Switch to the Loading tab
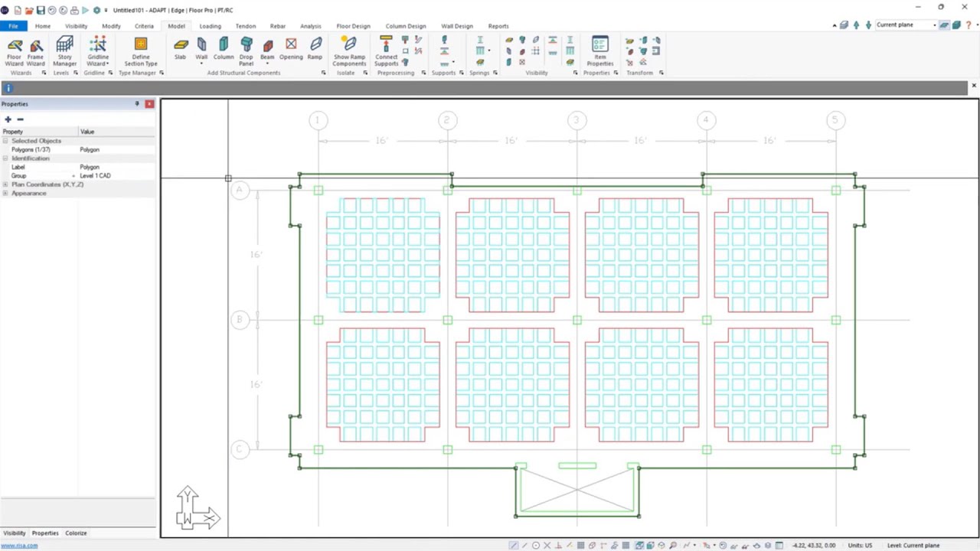 (210, 26)
